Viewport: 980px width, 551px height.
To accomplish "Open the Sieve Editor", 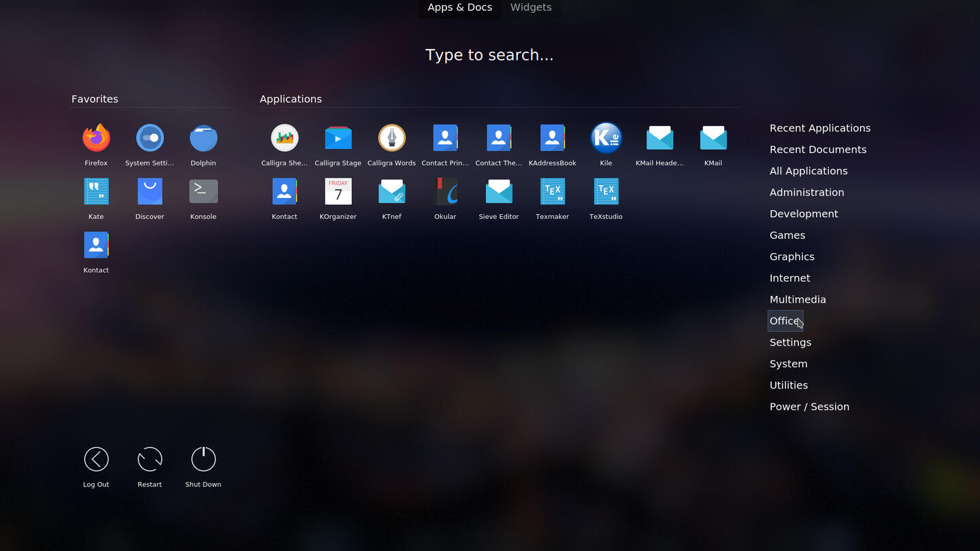I will coord(499,198).
